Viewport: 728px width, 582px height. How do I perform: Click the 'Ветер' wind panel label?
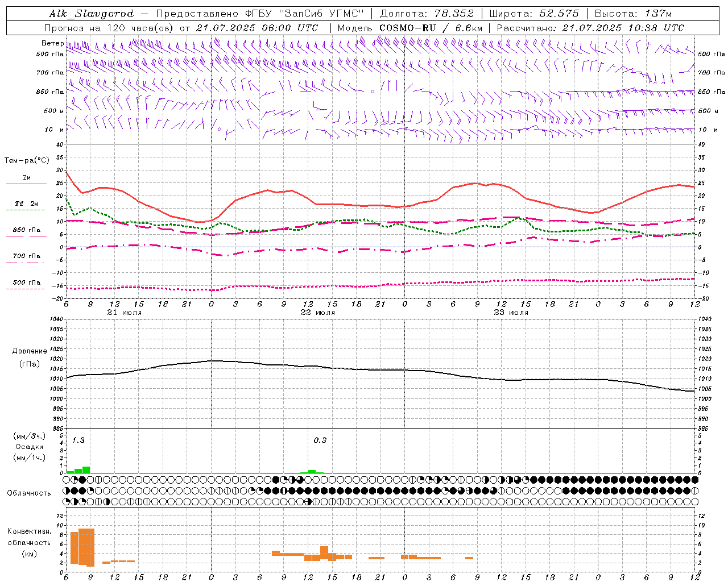[x=52, y=43]
